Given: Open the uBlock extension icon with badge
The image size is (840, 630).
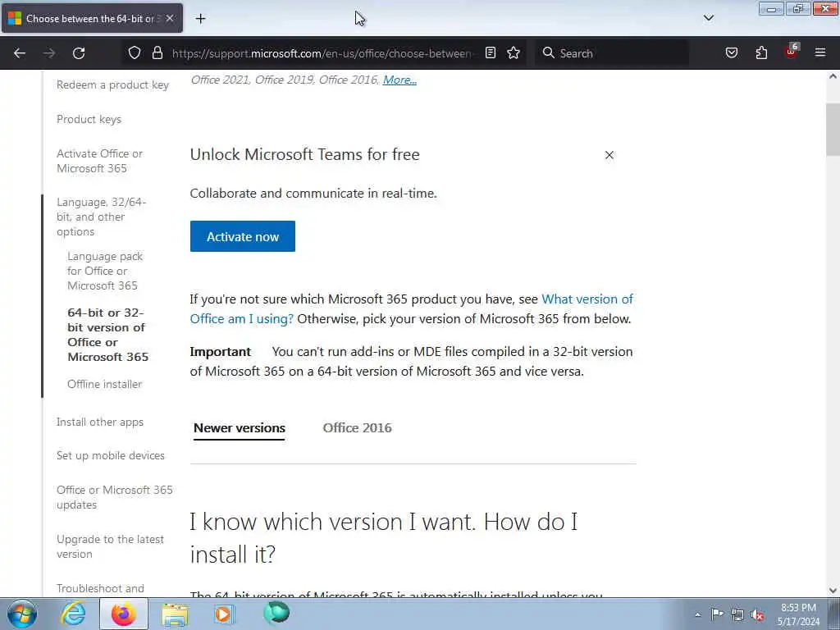Looking at the screenshot, I should click(x=792, y=52).
